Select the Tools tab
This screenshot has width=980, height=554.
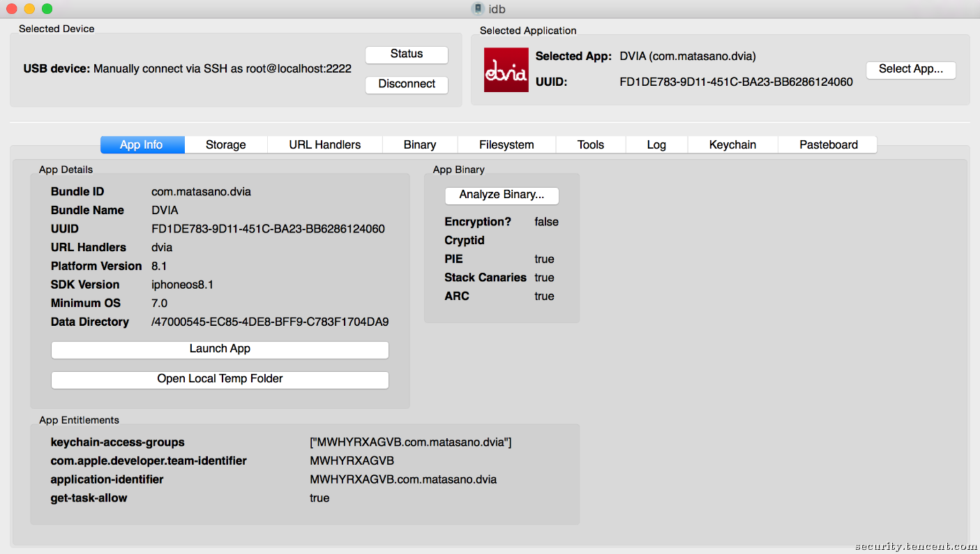pos(591,144)
